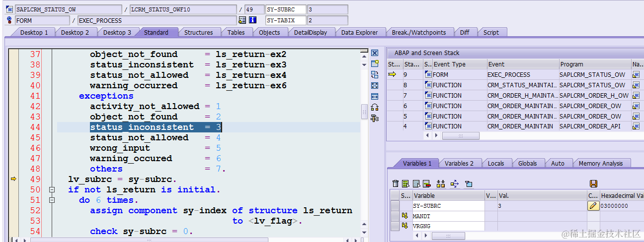This screenshot has width=644, height=242.
Task: Click the yellow blocks layout icon in Variables toolbar
Action: point(441,184)
